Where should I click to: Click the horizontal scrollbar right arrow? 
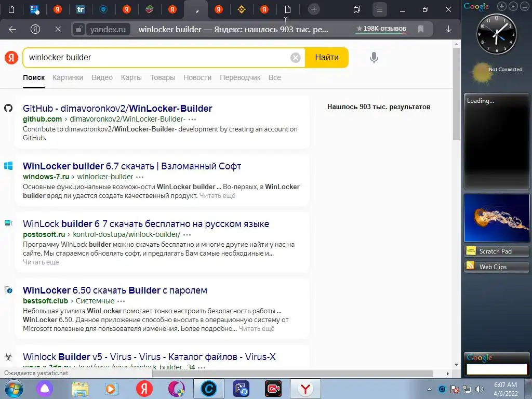tap(447, 374)
